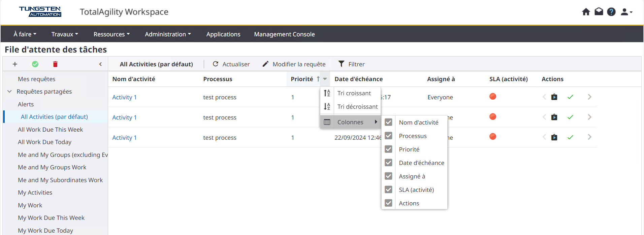Select Tri décroissant from the menu
The height and width of the screenshot is (235, 644).
tap(357, 107)
